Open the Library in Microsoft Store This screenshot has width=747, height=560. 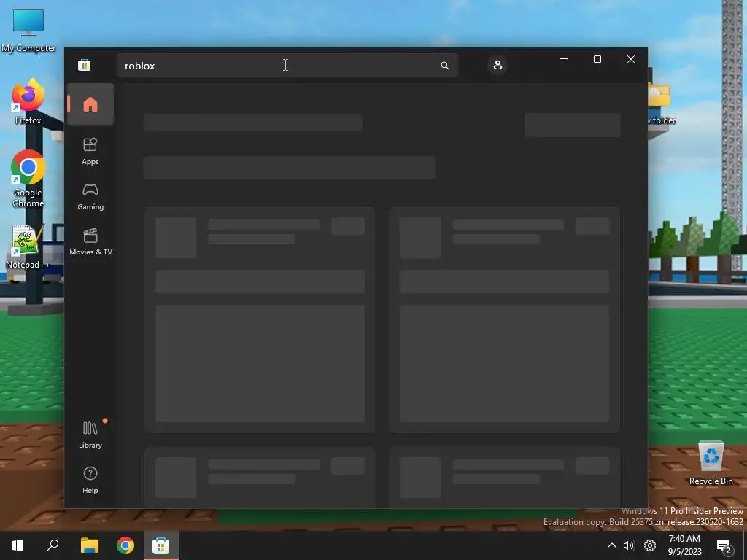click(x=90, y=435)
